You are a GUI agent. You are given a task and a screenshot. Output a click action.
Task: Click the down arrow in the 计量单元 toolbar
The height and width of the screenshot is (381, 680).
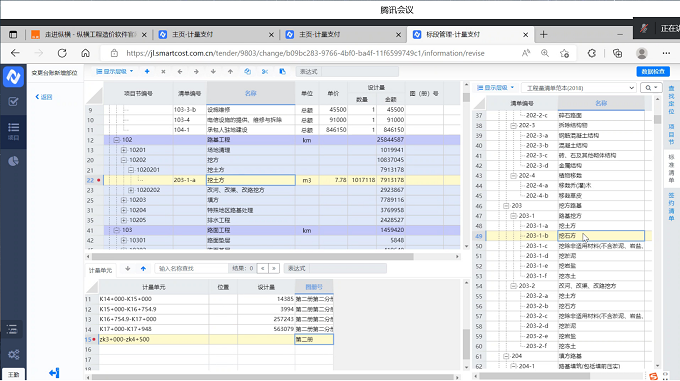click(x=128, y=269)
